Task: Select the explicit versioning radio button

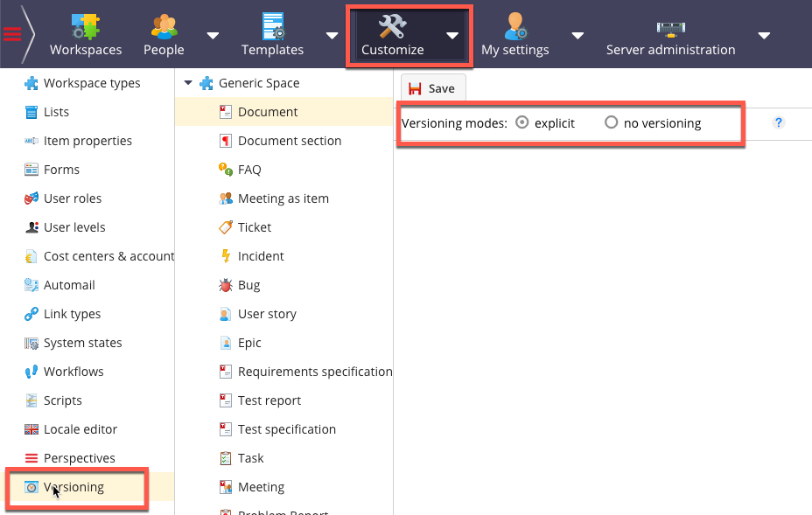Action: (x=522, y=123)
